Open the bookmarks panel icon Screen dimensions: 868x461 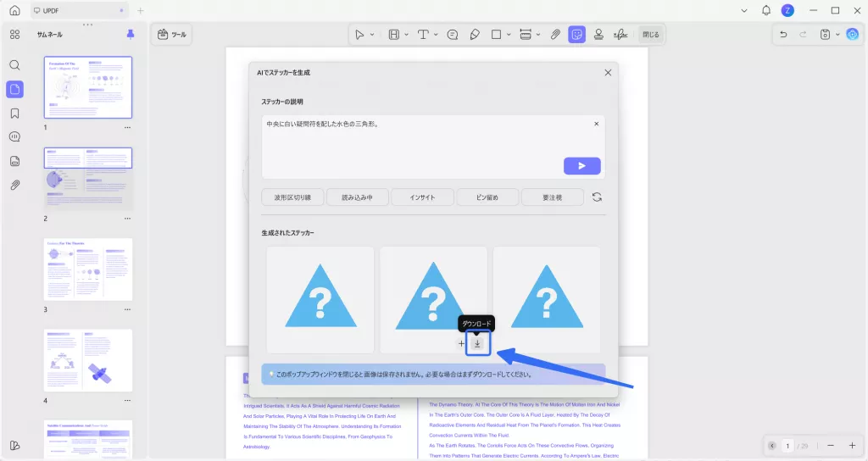pos(15,114)
